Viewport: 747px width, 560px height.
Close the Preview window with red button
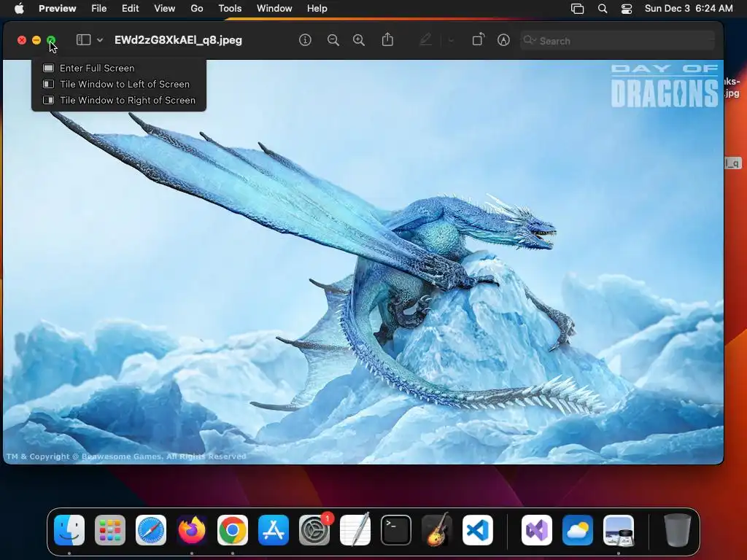[22, 40]
